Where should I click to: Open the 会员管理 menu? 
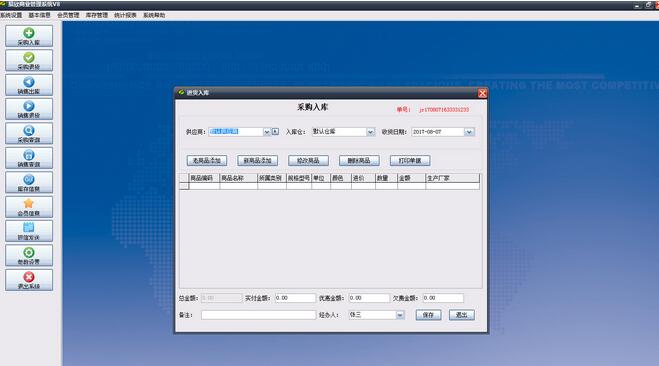68,15
